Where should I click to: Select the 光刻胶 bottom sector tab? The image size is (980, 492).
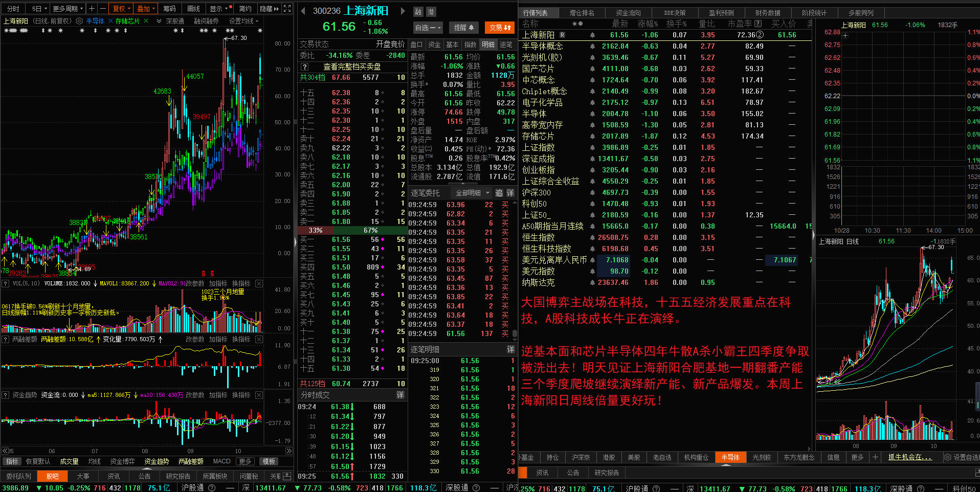[762, 457]
